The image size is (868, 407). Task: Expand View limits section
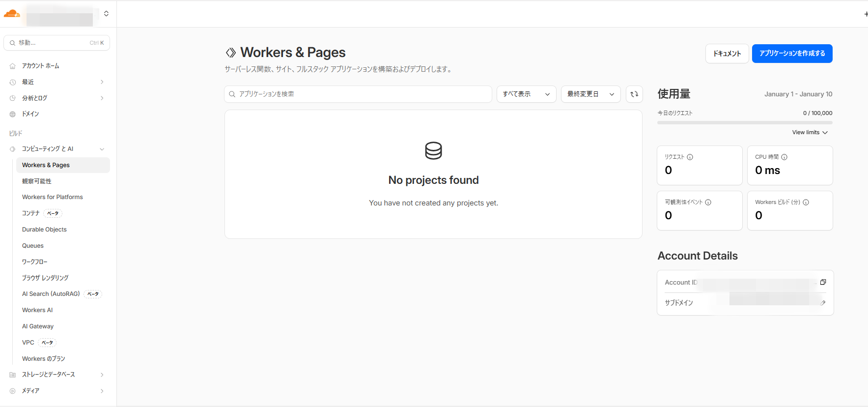point(810,133)
